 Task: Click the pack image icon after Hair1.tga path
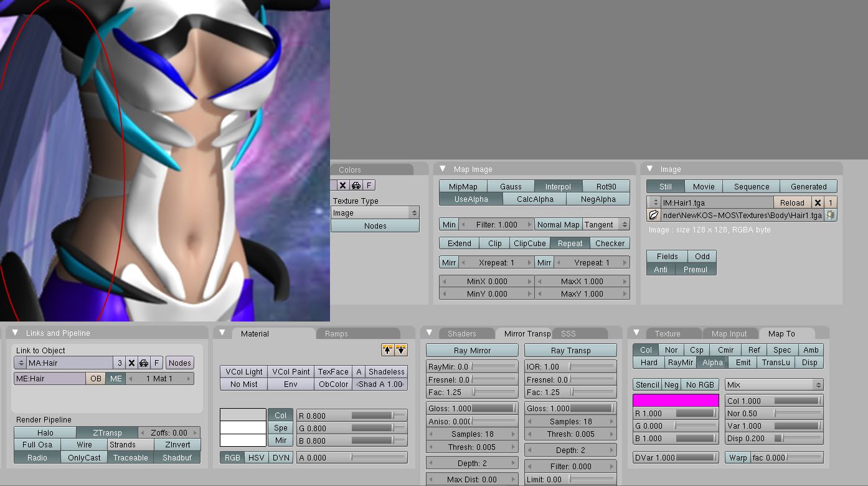click(831, 214)
